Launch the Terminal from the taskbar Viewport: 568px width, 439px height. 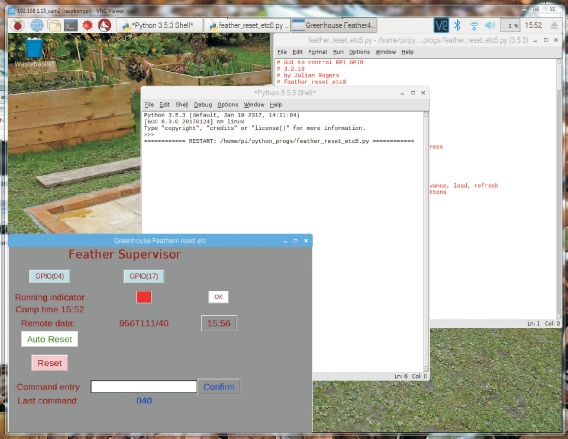[71, 25]
